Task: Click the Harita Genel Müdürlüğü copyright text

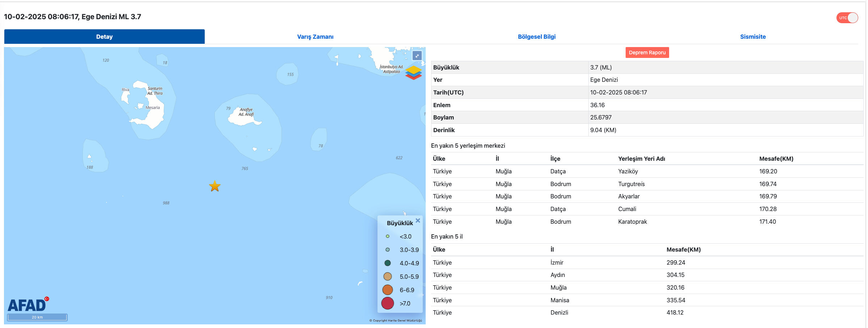Action: [396, 320]
